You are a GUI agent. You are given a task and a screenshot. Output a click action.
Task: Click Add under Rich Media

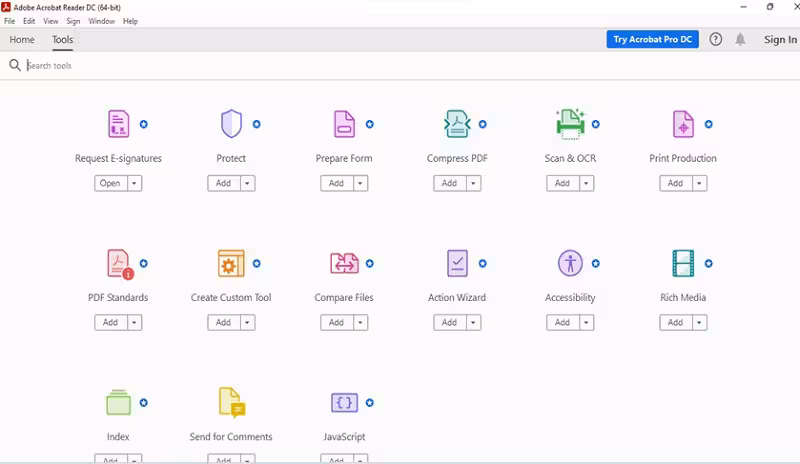coord(676,323)
